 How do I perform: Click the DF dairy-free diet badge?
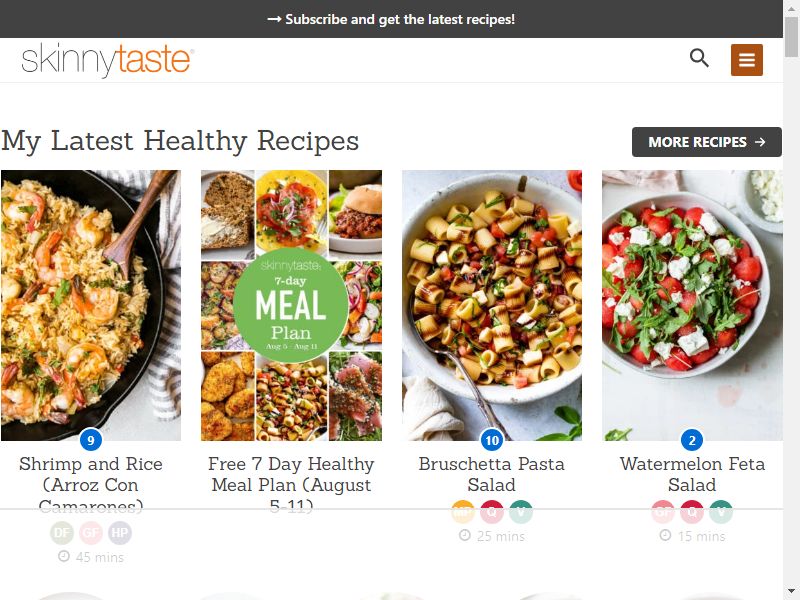pyautogui.click(x=62, y=533)
